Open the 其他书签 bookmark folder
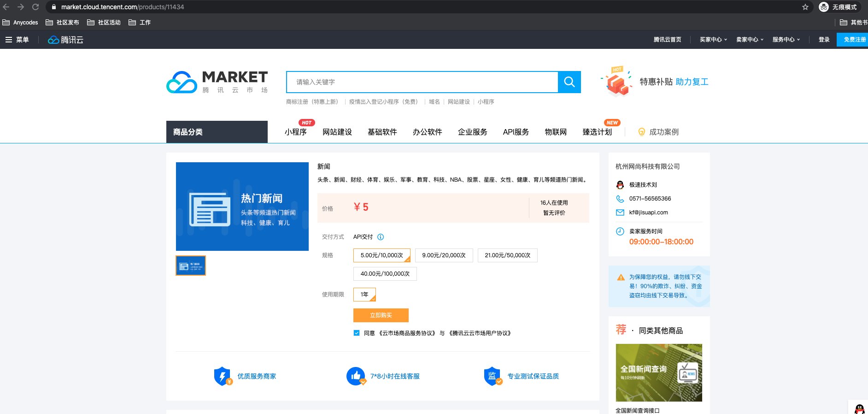Viewport: 868px width, 414px height. point(854,22)
